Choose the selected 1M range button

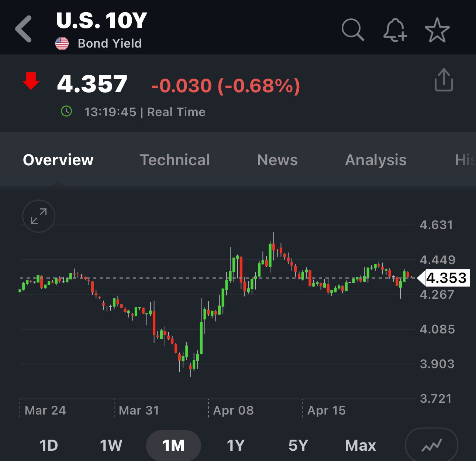(173, 446)
